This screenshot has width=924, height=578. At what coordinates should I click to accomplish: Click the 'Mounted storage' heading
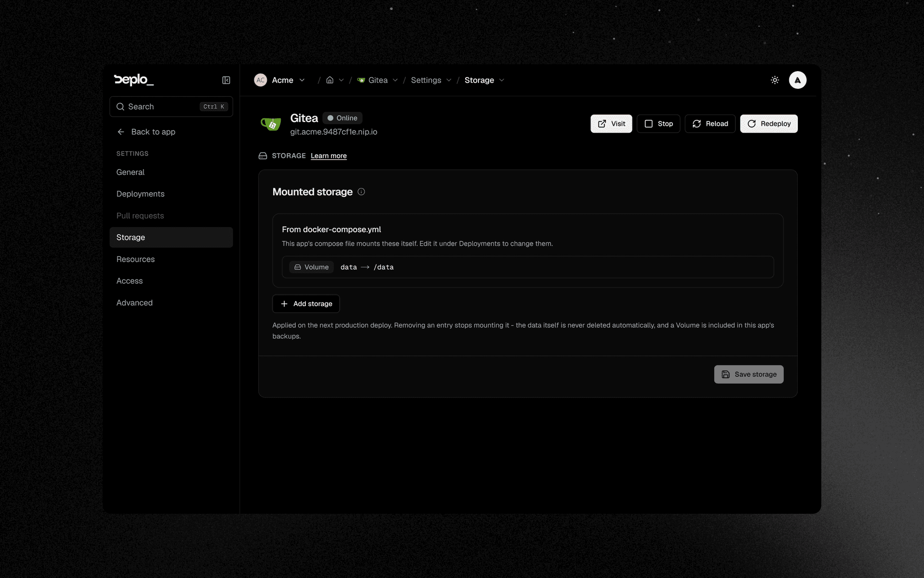tap(312, 192)
